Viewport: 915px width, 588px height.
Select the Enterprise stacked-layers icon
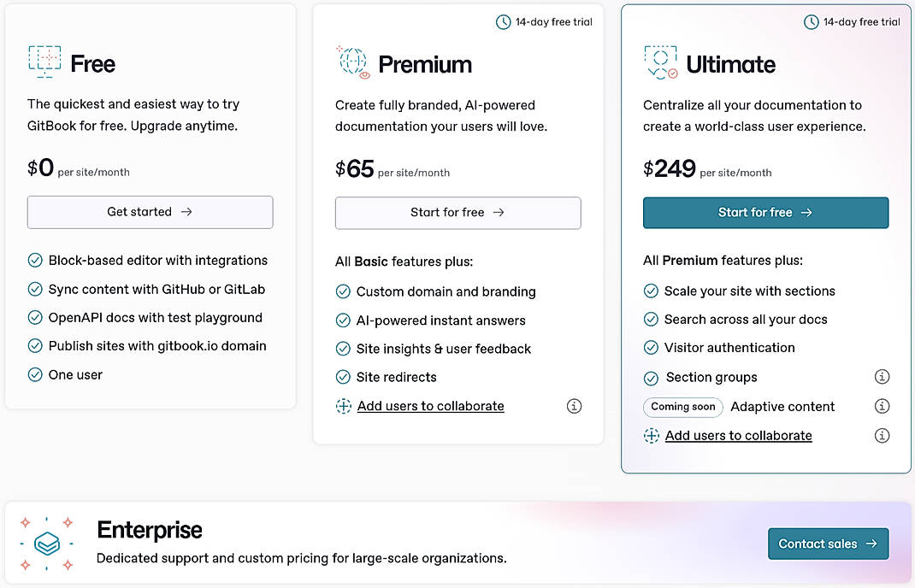pyautogui.click(x=46, y=542)
